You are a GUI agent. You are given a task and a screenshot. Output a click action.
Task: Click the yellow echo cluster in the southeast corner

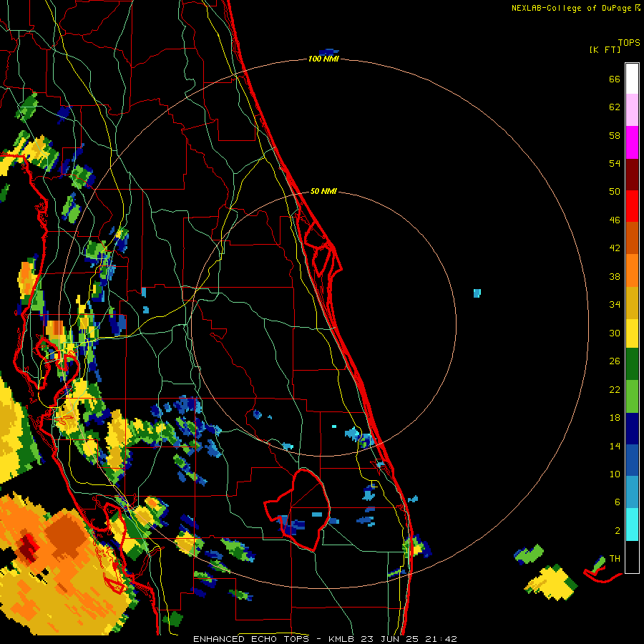(x=551, y=582)
